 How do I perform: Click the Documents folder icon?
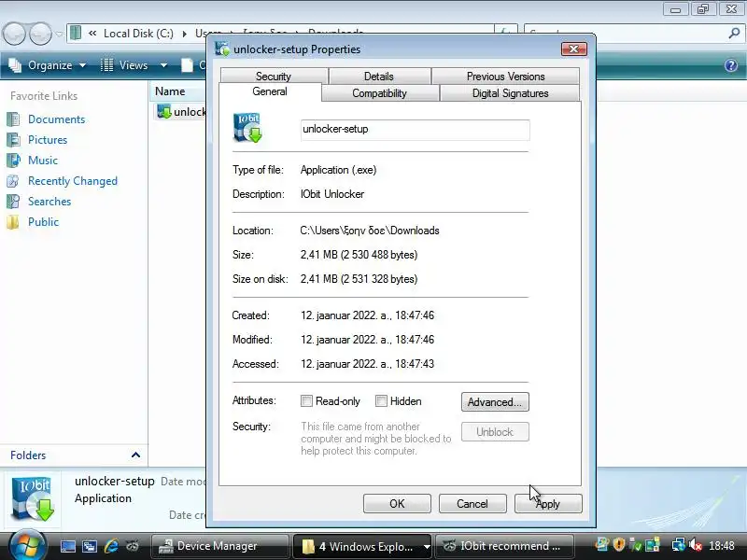pyautogui.click(x=13, y=119)
